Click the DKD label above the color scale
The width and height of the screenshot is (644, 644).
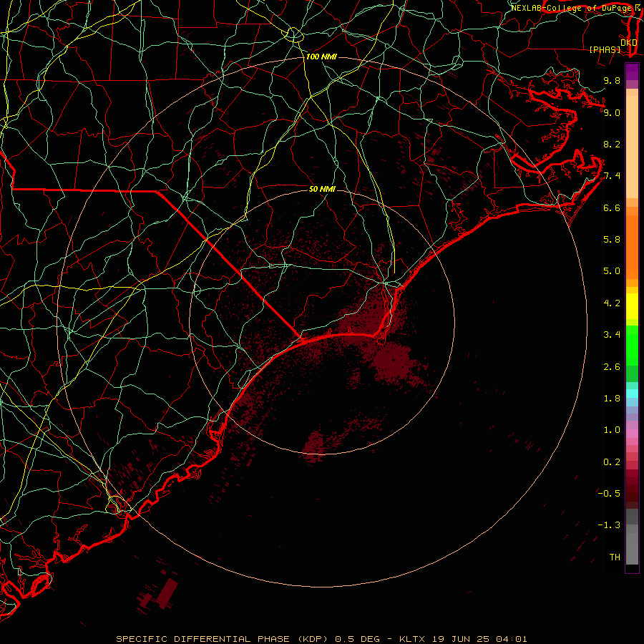[x=628, y=42]
